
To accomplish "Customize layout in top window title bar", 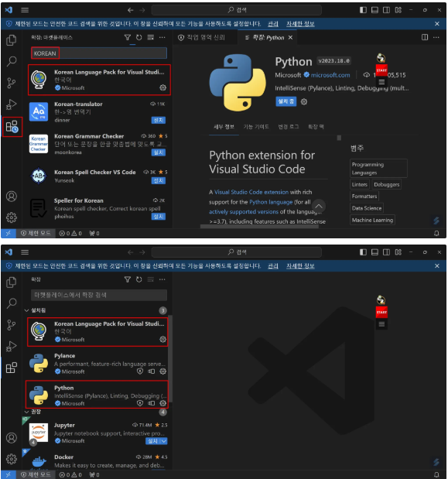I will coord(398,10).
